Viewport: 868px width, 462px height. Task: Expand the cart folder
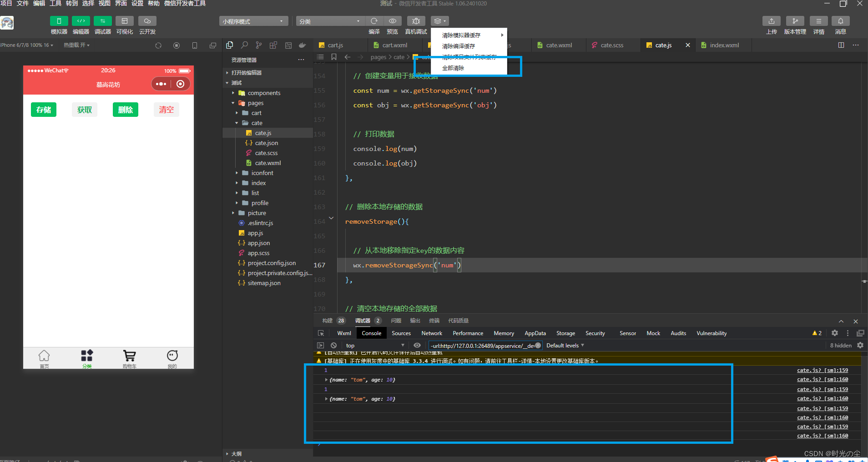(267, 113)
